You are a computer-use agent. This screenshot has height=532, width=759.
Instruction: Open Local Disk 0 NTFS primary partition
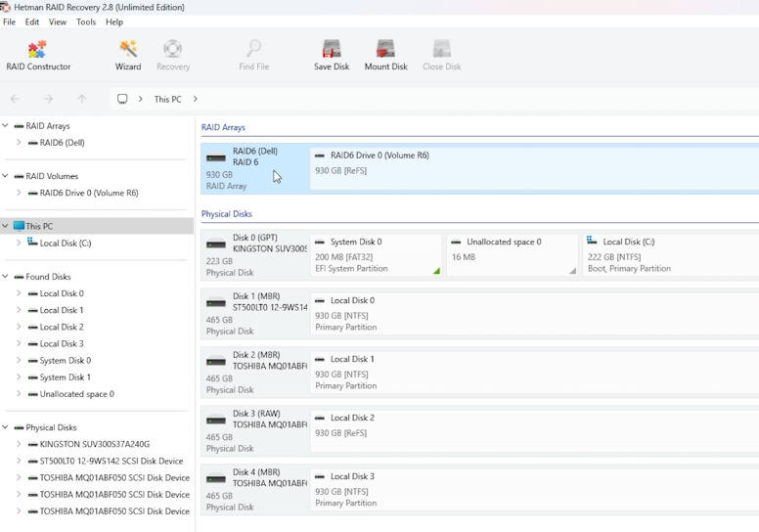coord(534,314)
